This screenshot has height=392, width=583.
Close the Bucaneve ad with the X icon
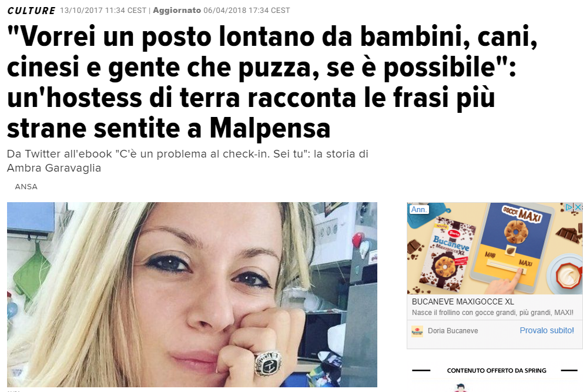[x=578, y=207]
